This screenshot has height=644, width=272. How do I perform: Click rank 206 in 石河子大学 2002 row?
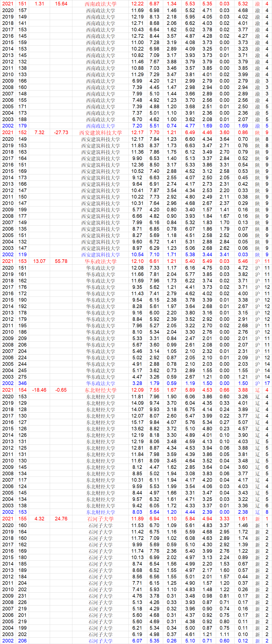tap(22, 641)
